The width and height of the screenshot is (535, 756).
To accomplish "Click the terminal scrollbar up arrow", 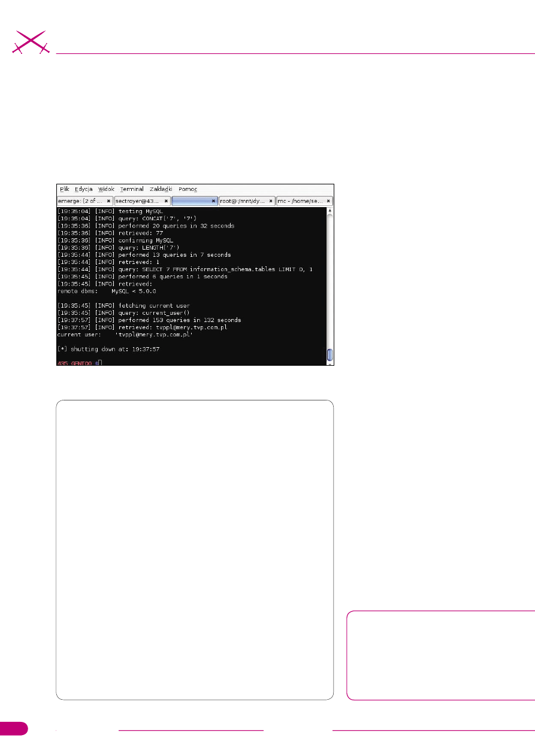I will (330, 211).
